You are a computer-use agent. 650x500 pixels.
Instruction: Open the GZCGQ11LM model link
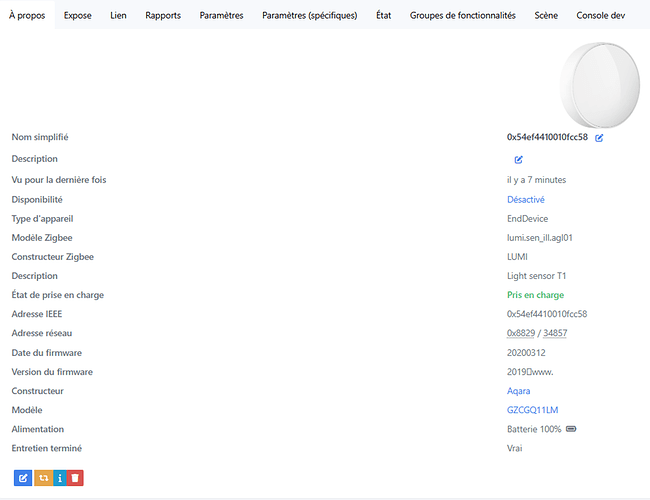pyautogui.click(x=532, y=410)
